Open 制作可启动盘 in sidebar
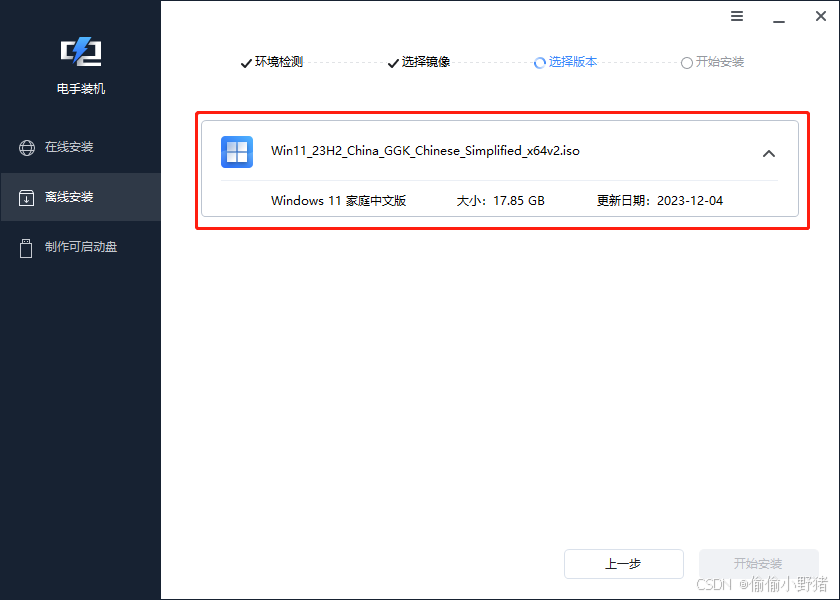The image size is (840, 600). [x=80, y=246]
